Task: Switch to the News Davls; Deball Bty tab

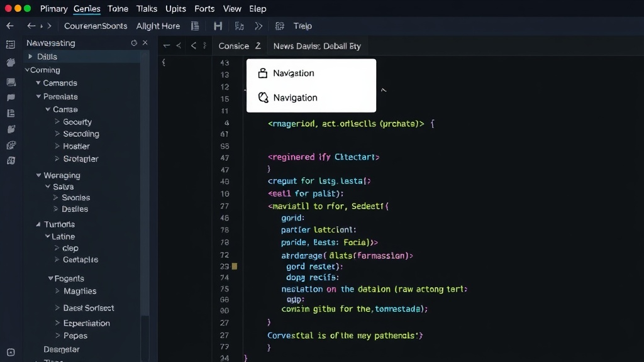Action: tap(317, 46)
